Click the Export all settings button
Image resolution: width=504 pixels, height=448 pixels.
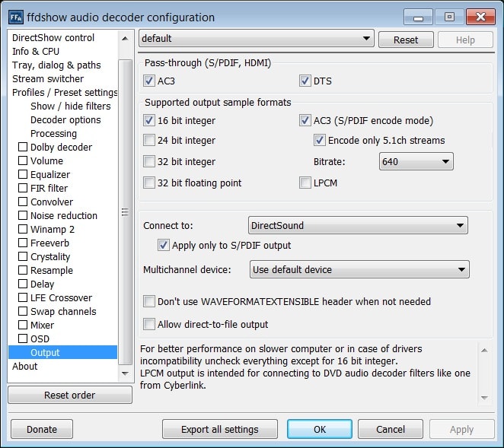[x=219, y=429]
